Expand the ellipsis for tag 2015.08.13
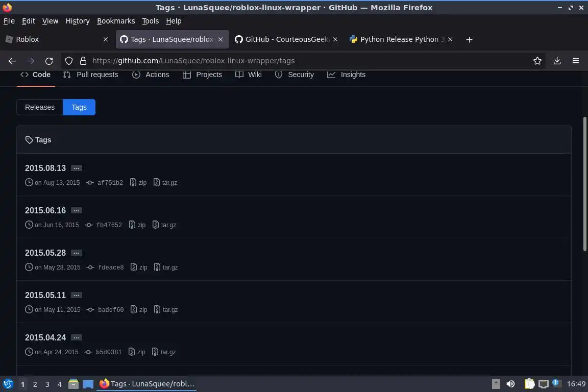 pyautogui.click(x=77, y=168)
